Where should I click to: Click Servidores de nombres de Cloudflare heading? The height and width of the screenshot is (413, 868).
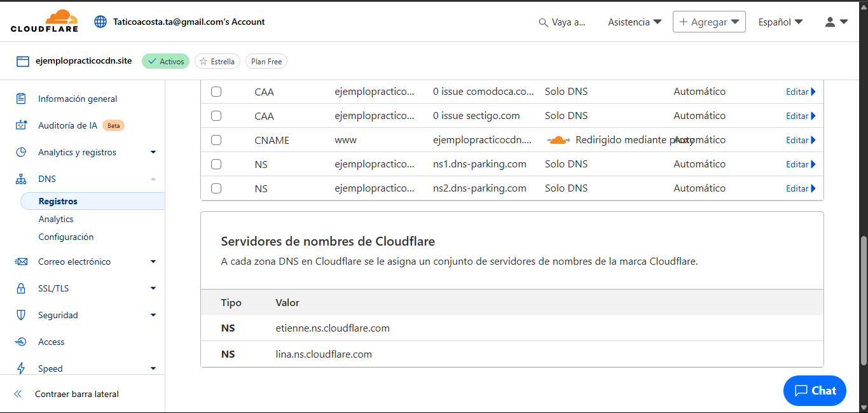click(328, 242)
